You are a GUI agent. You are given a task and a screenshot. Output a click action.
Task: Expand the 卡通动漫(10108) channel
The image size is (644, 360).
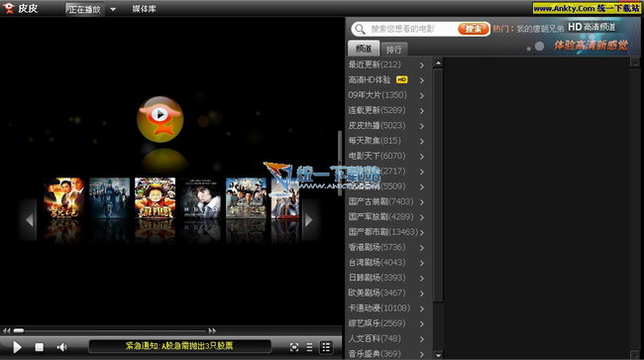click(386, 307)
